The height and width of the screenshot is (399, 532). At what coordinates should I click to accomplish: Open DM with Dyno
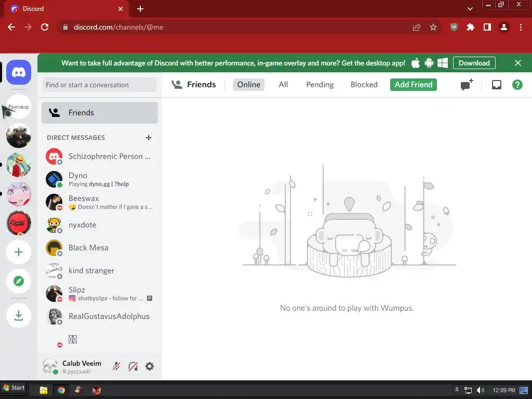100,179
